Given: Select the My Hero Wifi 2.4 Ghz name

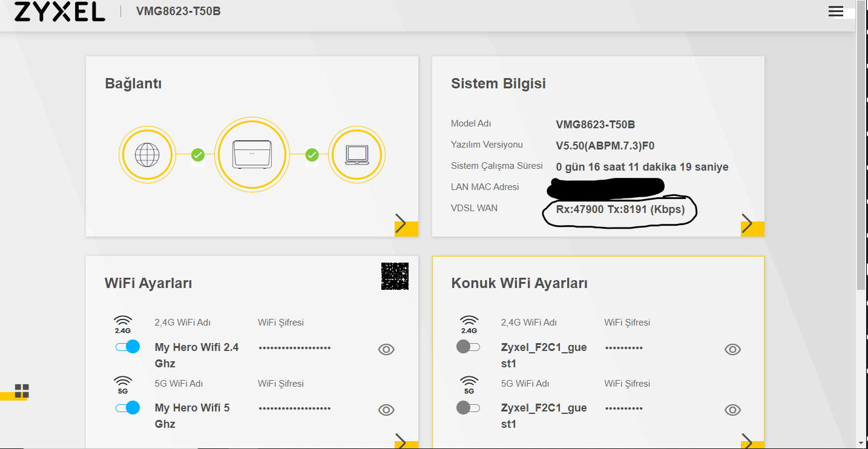Looking at the screenshot, I should click(x=197, y=355).
